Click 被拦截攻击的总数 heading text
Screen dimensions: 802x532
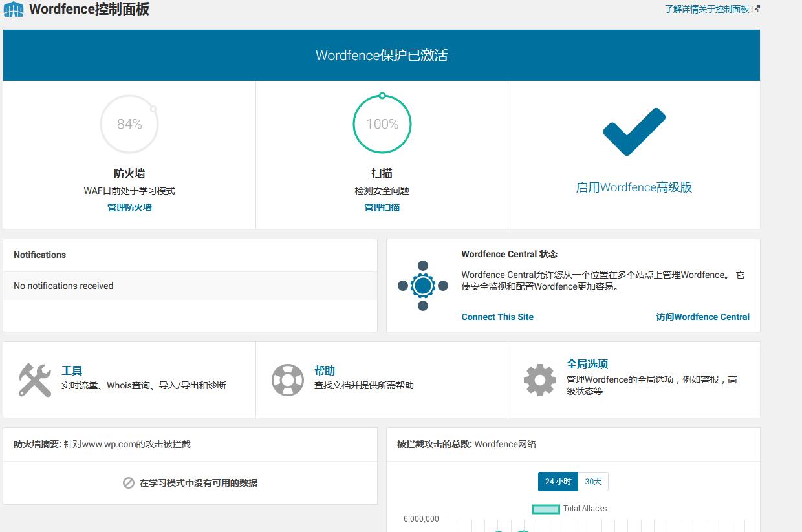434,444
